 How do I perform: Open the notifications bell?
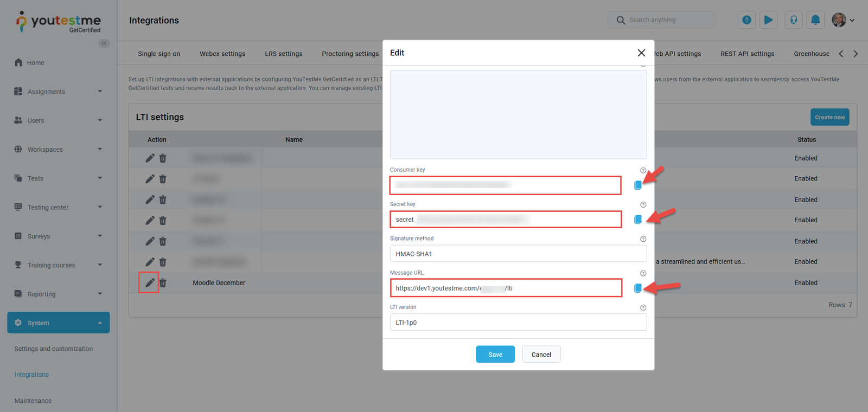click(815, 20)
